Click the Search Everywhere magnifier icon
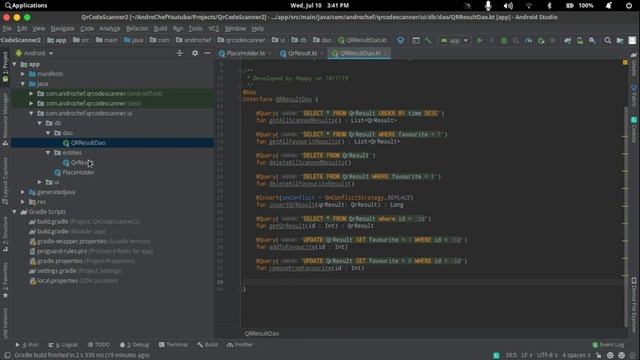This screenshot has height=360, width=640. pos(608,40)
